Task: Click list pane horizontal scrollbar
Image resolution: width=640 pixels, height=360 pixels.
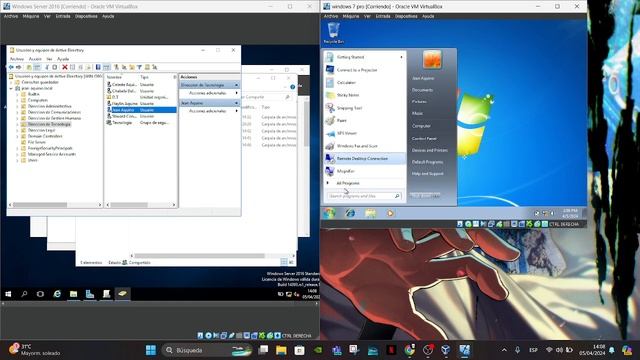Action: point(141,205)
